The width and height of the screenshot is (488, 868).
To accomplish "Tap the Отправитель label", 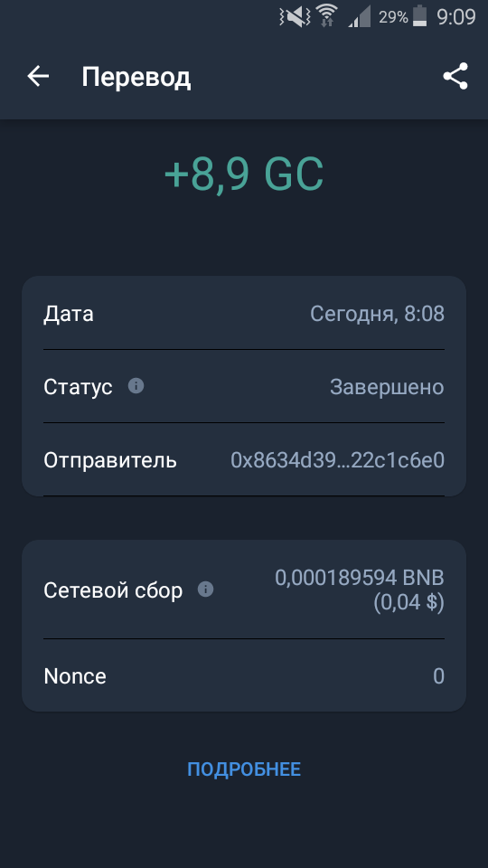I will point(110,460).
